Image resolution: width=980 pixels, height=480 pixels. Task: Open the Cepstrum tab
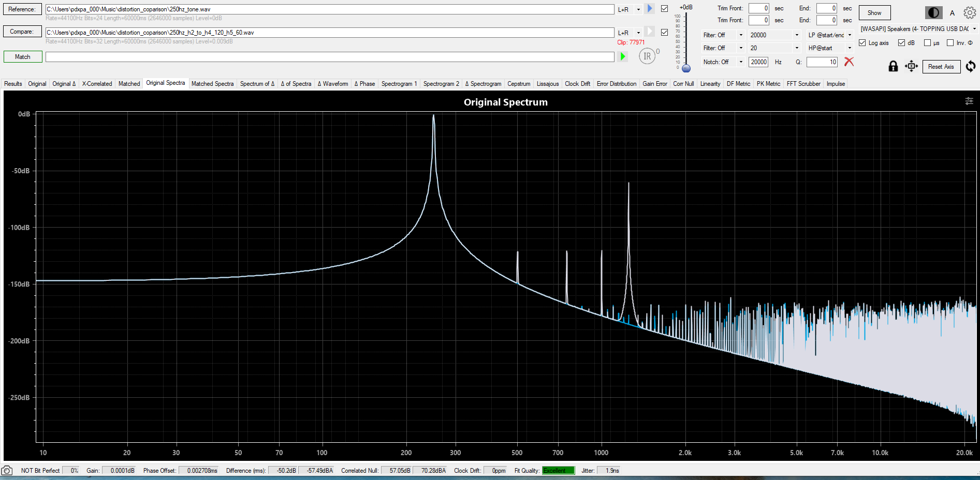point(519,84)
